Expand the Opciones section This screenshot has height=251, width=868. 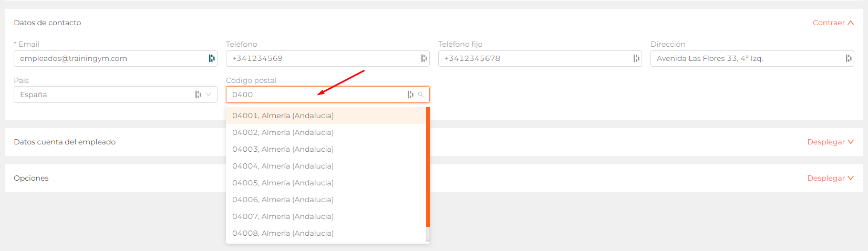click(831, 178)
